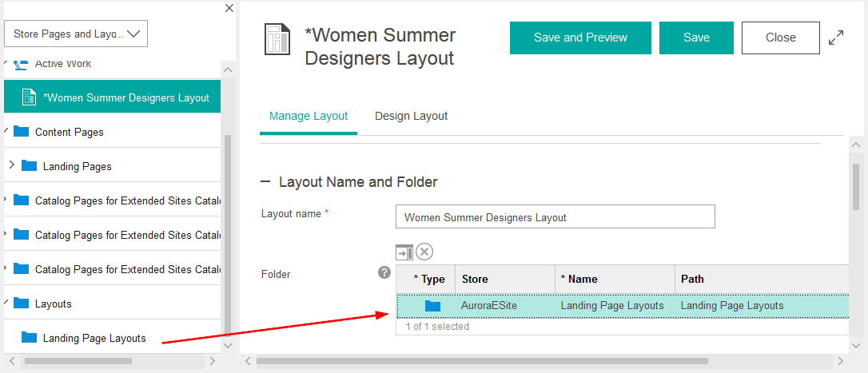Viewport: 868px width, 373px height.
Task: Click the Landing Page Layouts folder icon in the tree
Action: click(30, 338)
